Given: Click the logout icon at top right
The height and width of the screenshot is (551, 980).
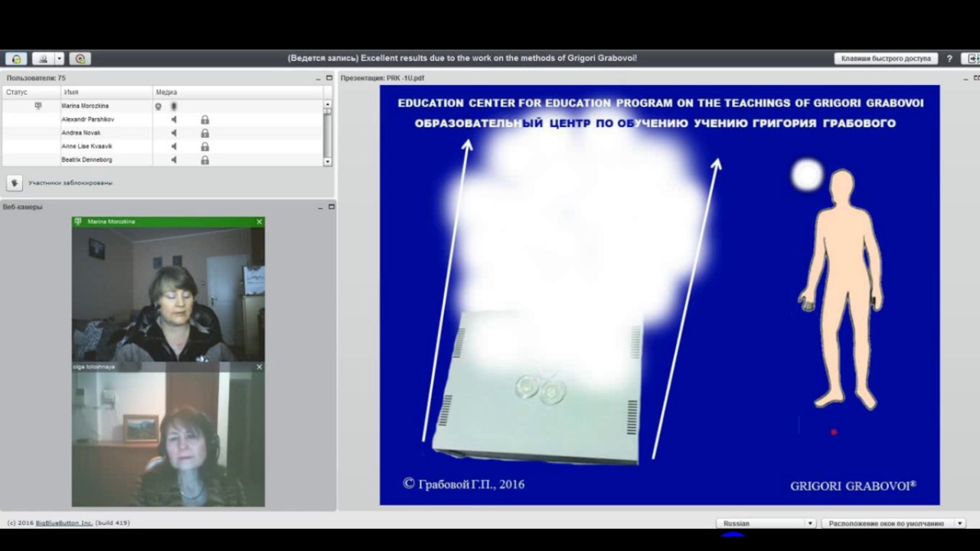Looking at the screenshot, I should click(x=971, y=58).
